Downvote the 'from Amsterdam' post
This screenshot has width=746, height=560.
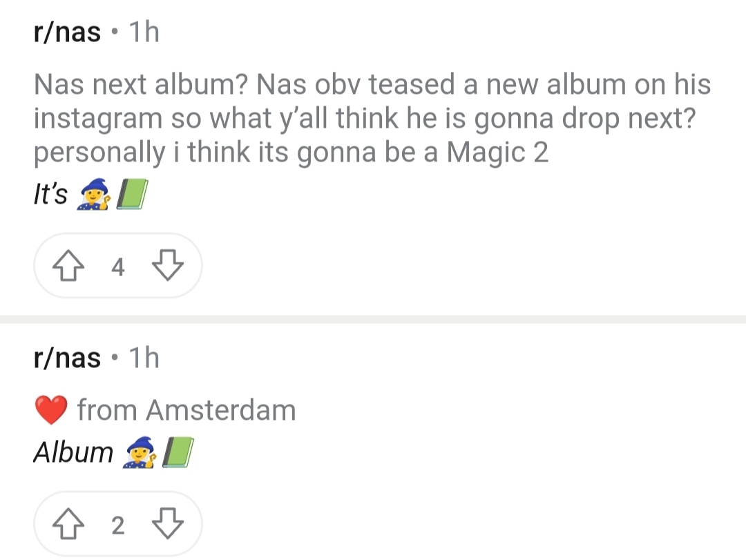coord(166,525)
